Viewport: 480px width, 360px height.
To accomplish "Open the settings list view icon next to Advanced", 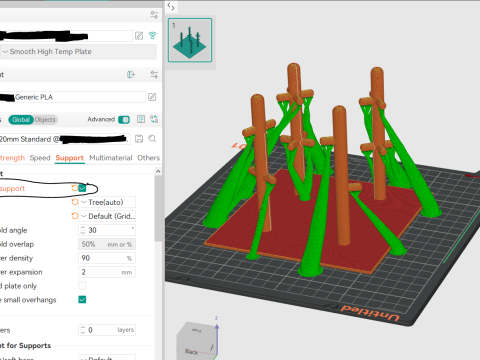I will (x=141, y=119).
